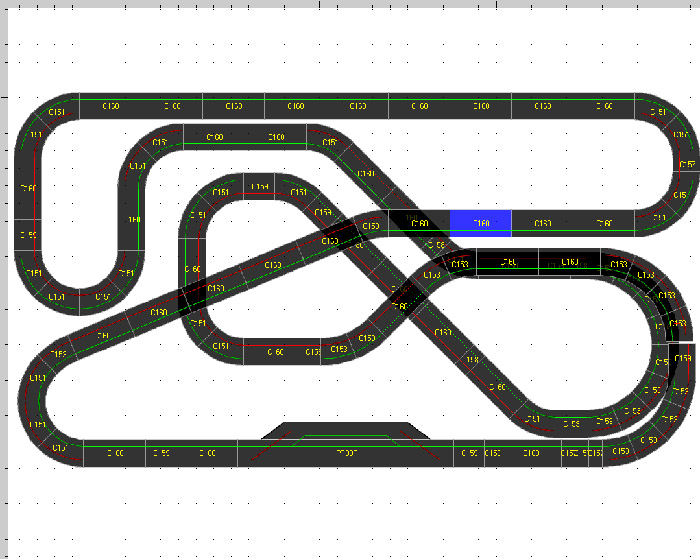Click the bottom straight of the inner loop
Viewport: 700px width, 559px height.
pos(275,351)
